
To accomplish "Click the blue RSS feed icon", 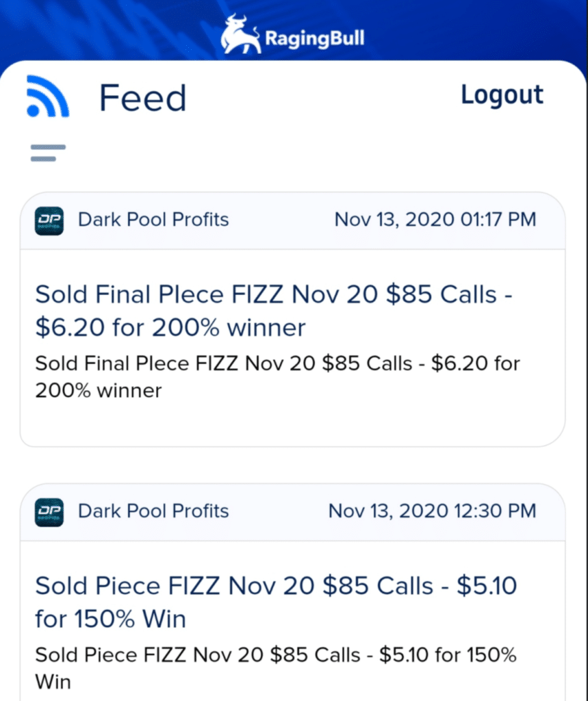I will [x=48, y=96].
